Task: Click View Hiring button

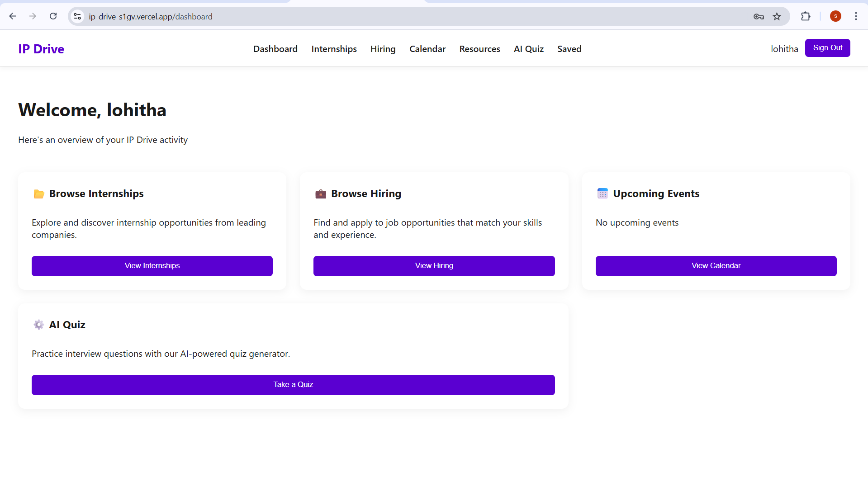Action: [434, 266]
